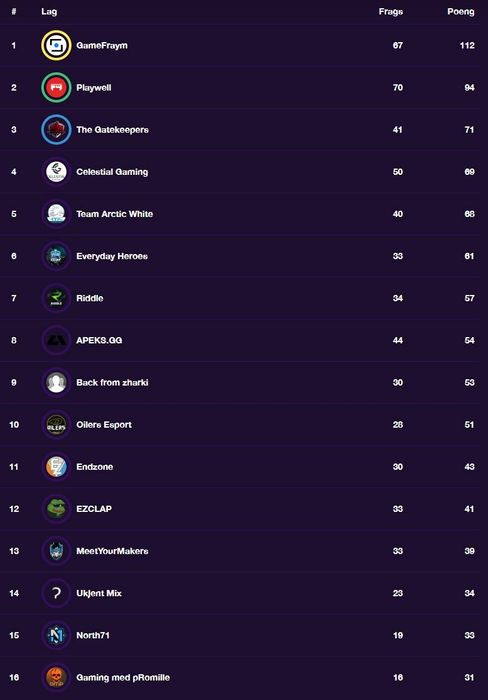488x700 pixels.
Task: Click Team Arctic White's avatar
Action: tap(56, 214)
